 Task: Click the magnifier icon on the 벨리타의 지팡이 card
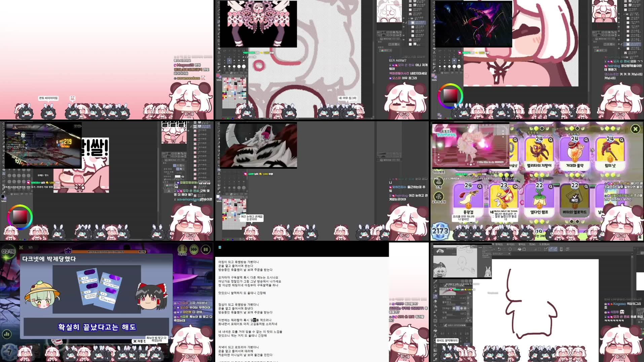tap(551, 140)
